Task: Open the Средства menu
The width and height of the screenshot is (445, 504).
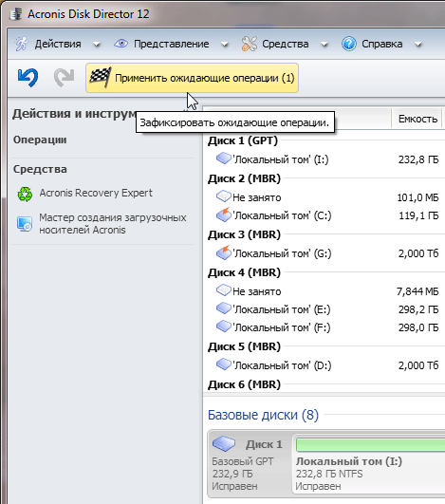Action: 286,44
